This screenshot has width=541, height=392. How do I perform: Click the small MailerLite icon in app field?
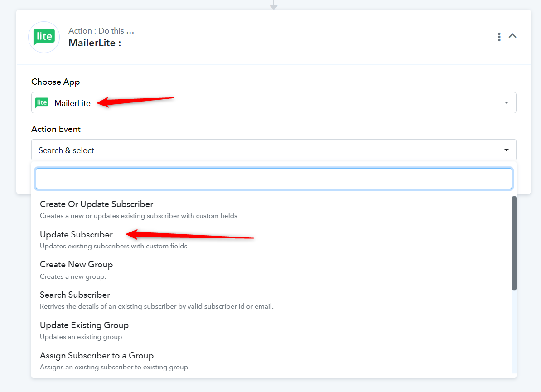coord(42,102)
